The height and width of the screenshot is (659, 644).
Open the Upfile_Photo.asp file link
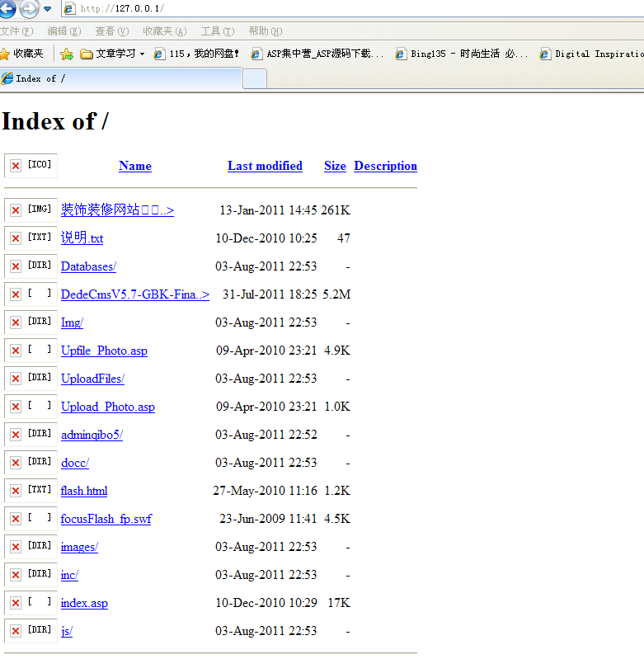point(104,351)
